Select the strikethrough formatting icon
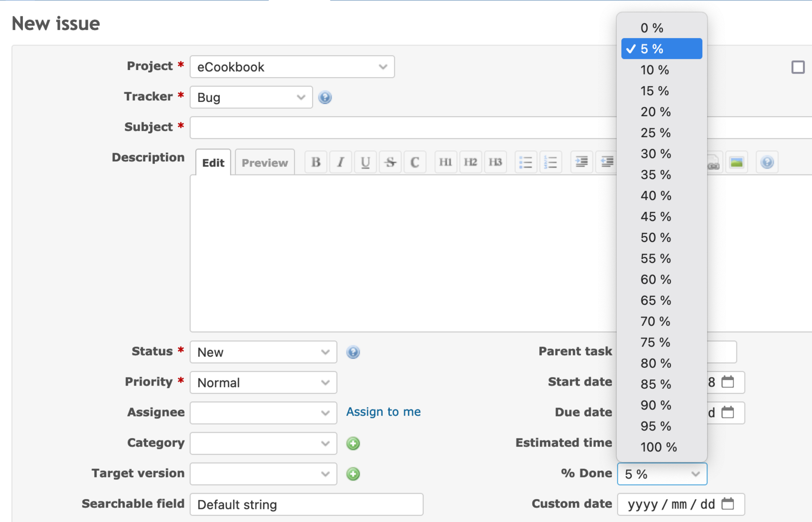The width and height of the screenshot is (812, 522). point(390,162)
